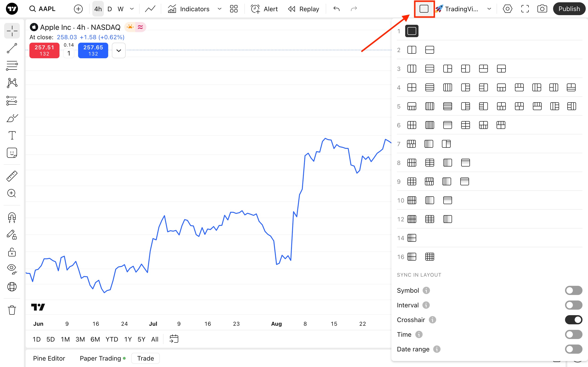Open the Pine Editor tab
Viewport: 588px width, 367px height.
coord(49,358)
